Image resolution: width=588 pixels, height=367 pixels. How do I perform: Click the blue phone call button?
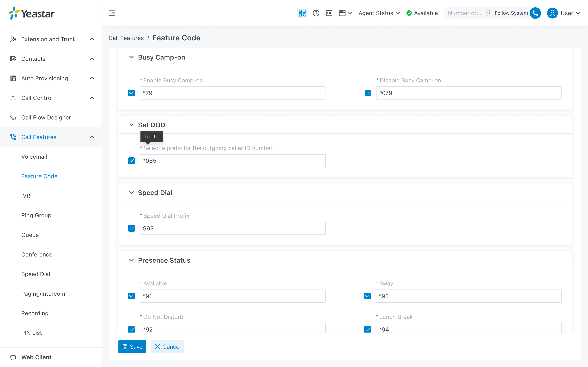[535, 13]
